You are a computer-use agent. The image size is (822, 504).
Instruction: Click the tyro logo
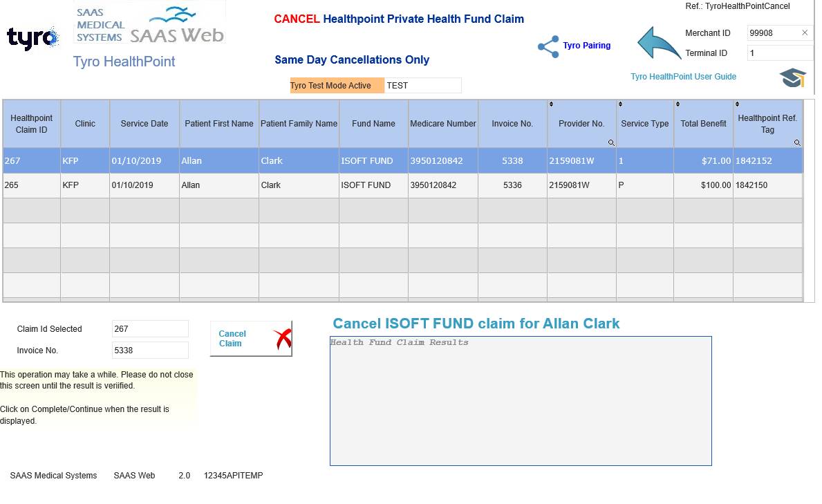point(33,38)
